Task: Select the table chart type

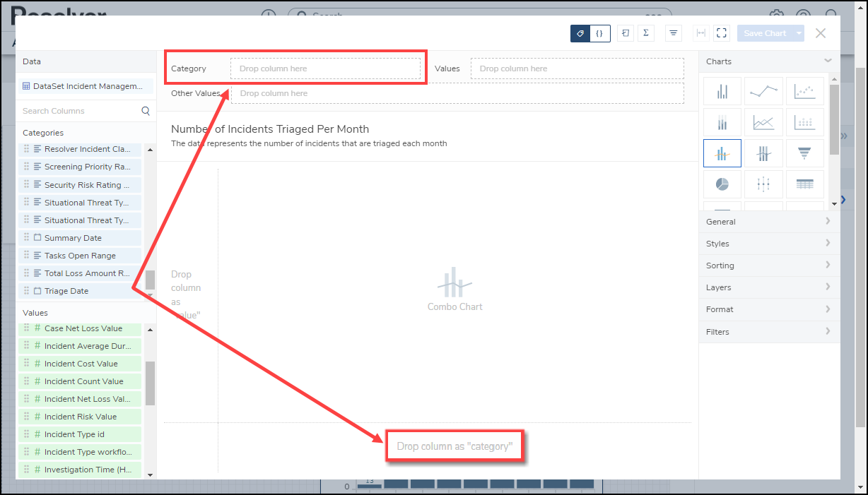Action: click(804, 184)
